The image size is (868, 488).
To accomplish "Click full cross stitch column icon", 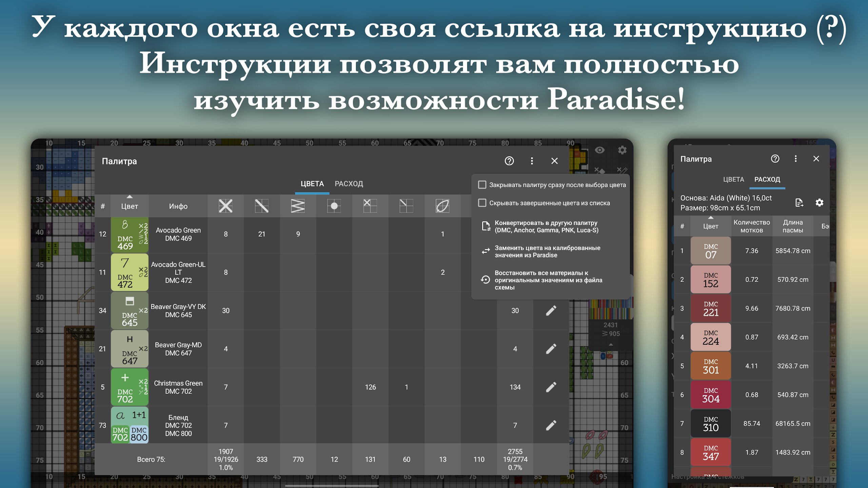I will (225, 206).
